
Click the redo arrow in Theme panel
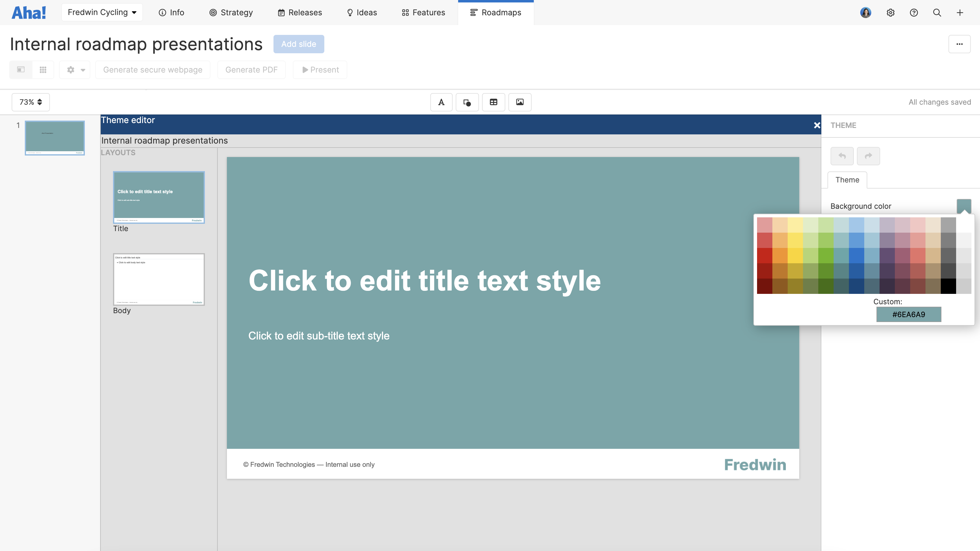point(868,156)
